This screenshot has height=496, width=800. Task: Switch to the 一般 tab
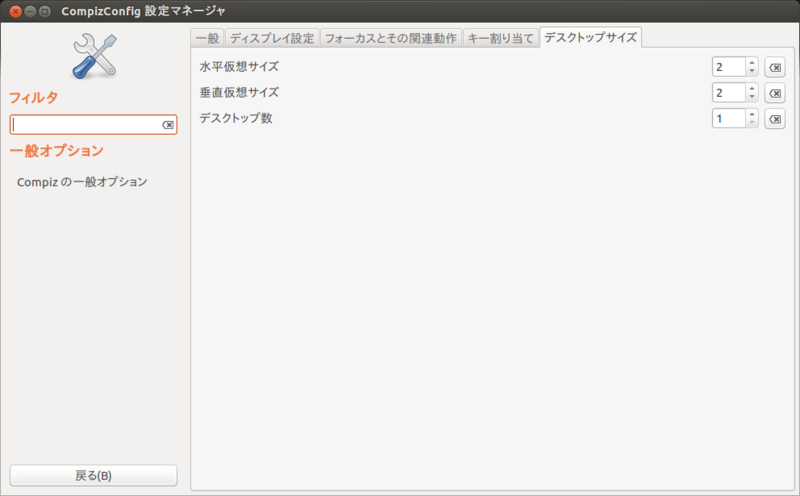tap(207, 38)
